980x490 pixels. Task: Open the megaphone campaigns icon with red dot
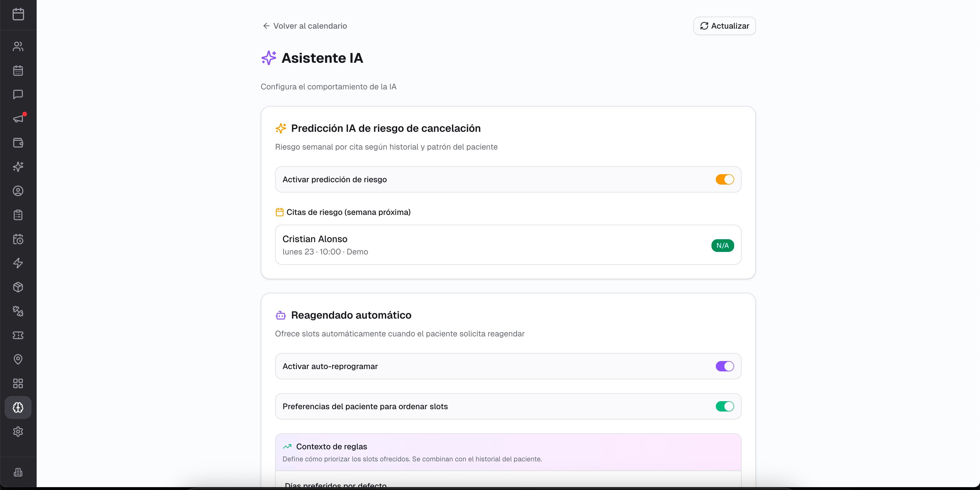tap(18, 119)
